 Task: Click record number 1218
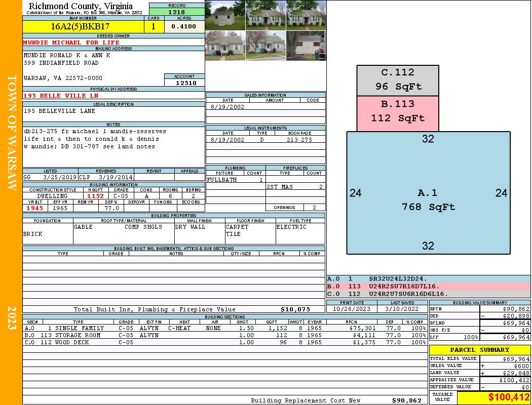point(177,12)
